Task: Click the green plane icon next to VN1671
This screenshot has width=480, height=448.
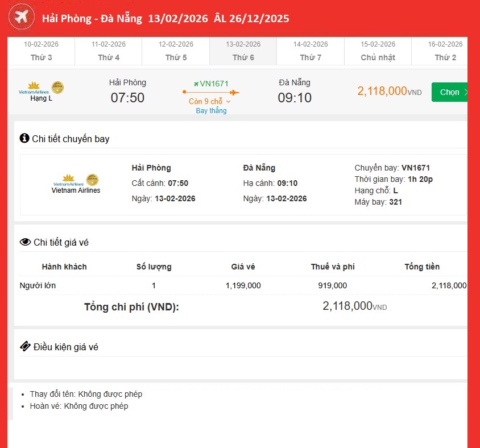Action: tap(196, 84)
